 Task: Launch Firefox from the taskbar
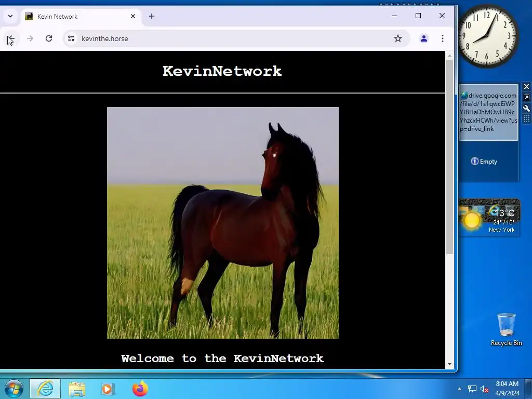tap(140, 389)
